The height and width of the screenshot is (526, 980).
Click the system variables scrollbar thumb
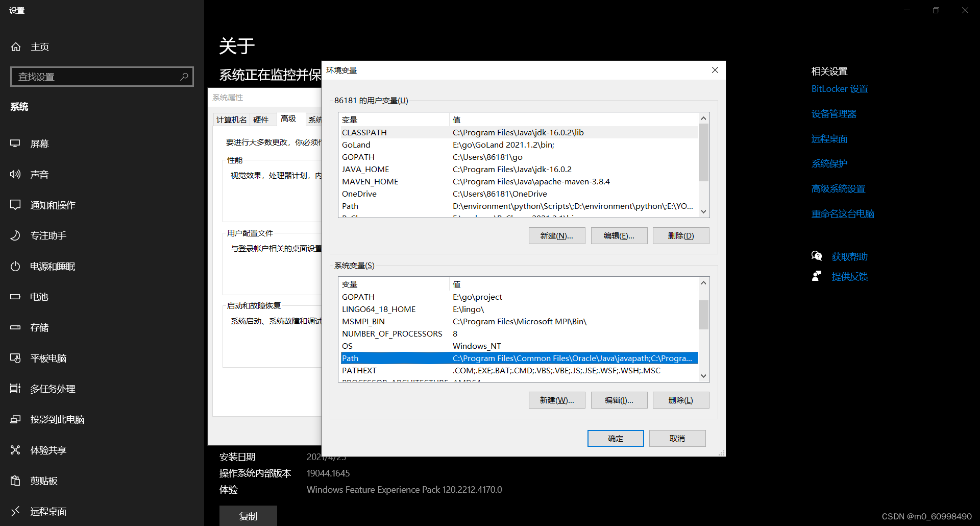point(703,315)
